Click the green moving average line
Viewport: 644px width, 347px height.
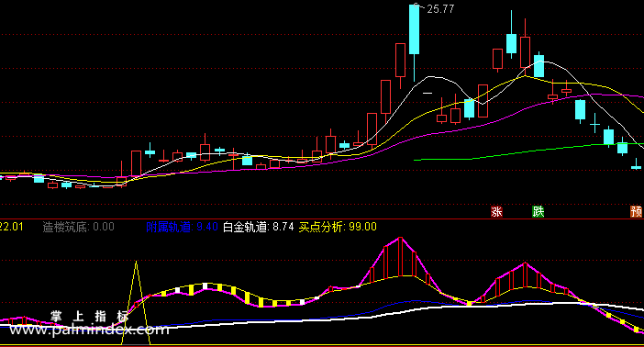coord(526,151)
